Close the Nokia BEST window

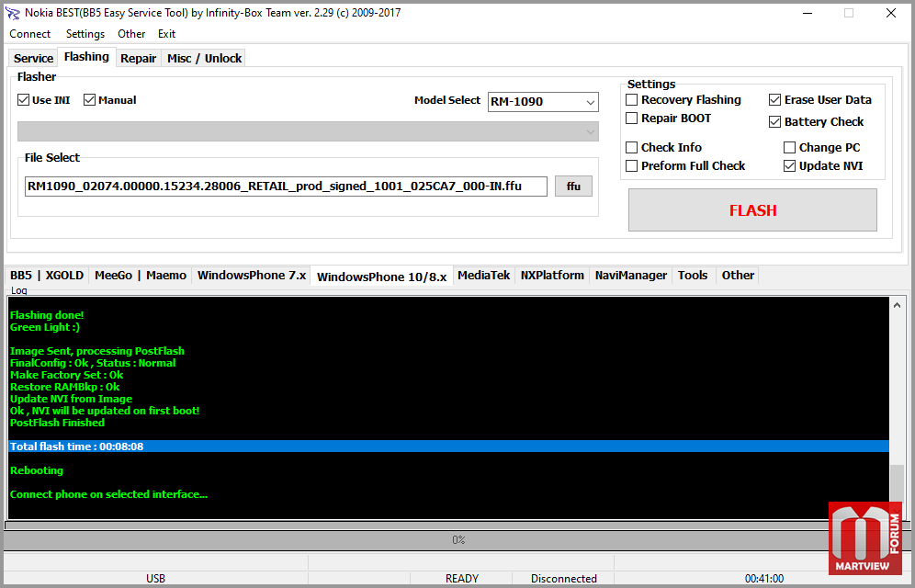click(x=891, y=13)
